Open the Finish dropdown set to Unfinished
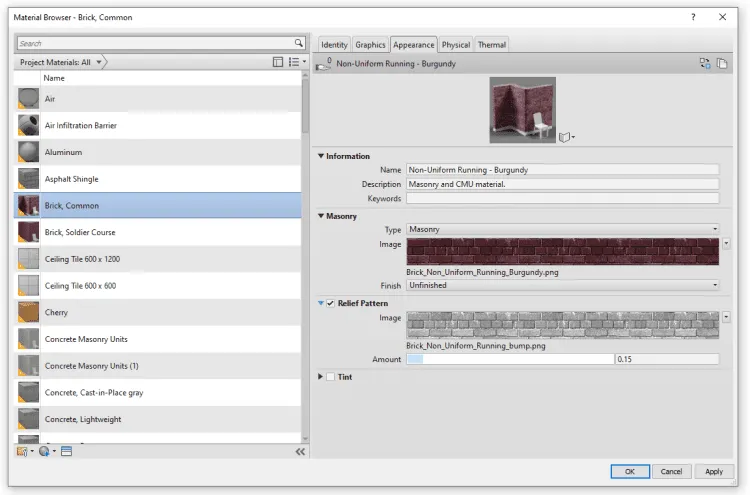The width and height of the screenshot is (750, 495). (x=562, y=285)
